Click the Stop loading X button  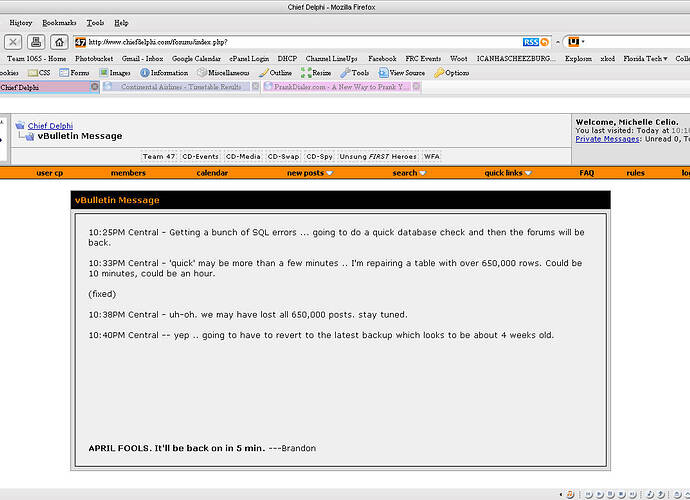13,42
